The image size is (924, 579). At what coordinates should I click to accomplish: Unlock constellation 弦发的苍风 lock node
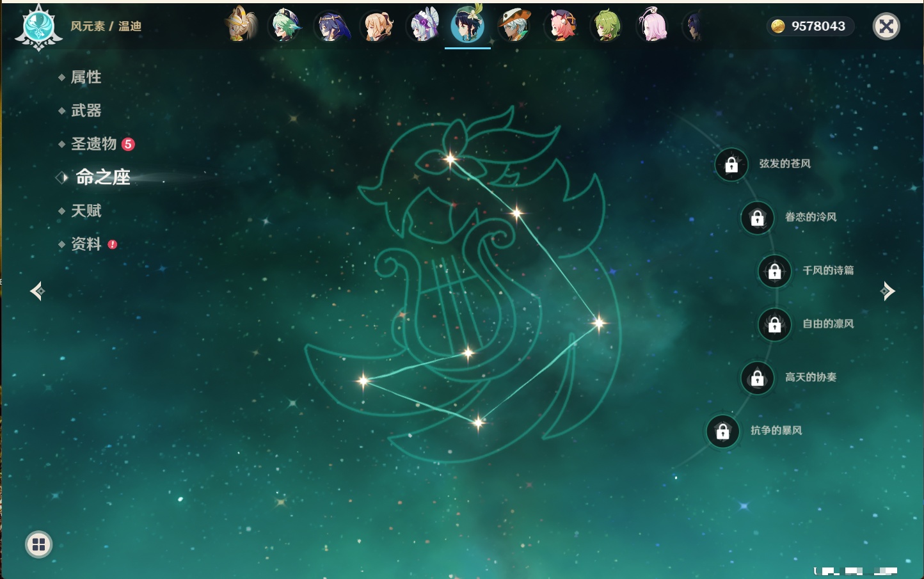tap(731, 165)
